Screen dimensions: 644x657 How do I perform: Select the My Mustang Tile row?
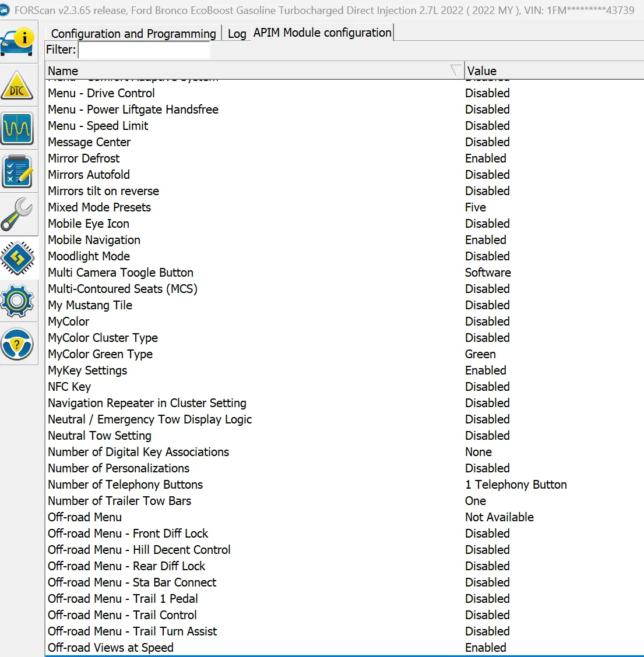point(344,305)
